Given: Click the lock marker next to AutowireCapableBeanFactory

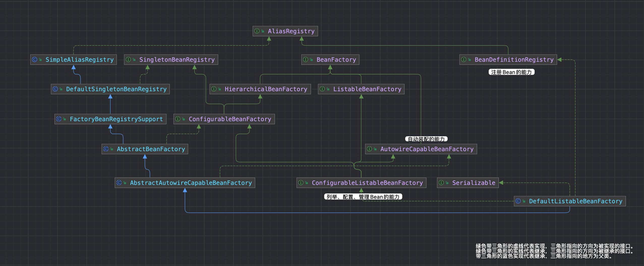Looking at the screenshot, I should point(375,149).
